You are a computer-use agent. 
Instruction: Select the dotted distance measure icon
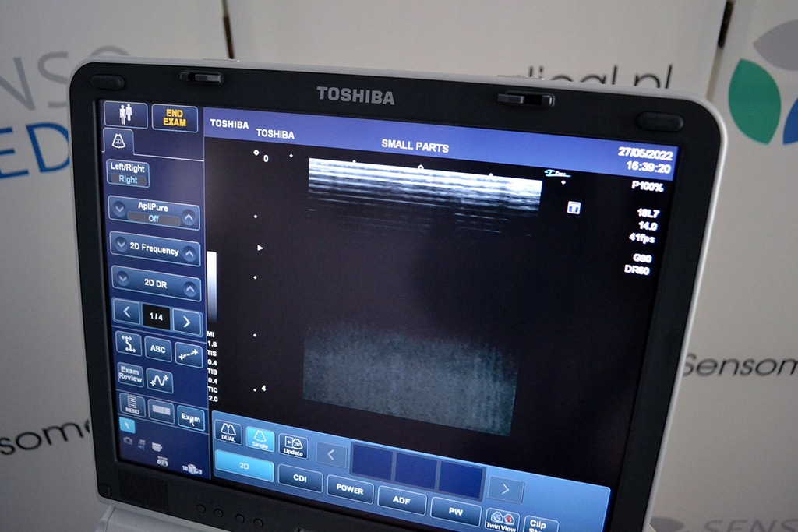coord(189,355)
